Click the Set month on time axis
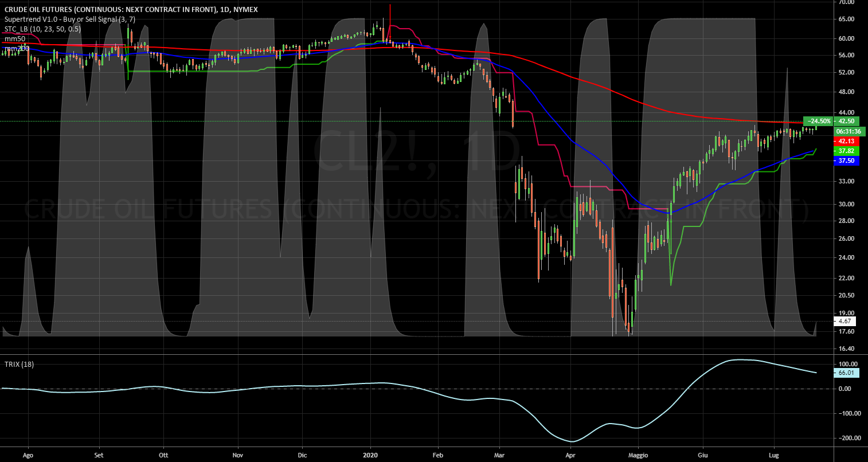This screenshot has height=462, width=868. 99,456
